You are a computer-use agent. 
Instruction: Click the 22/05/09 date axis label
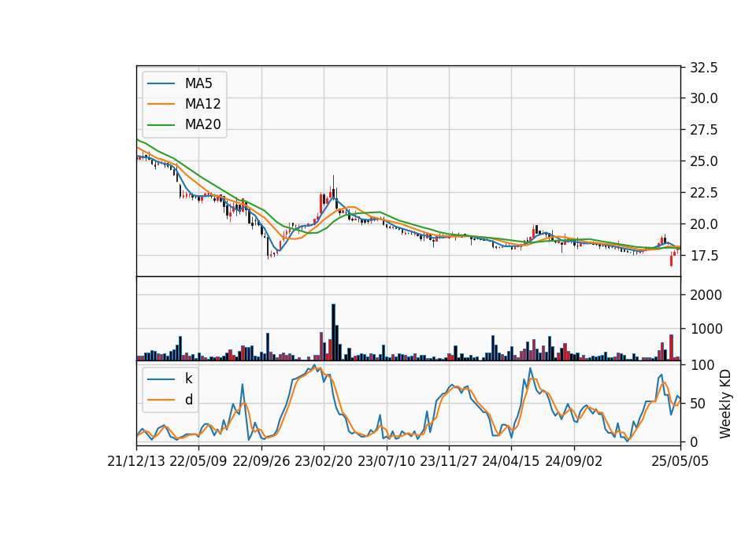[x=198, y=461]
